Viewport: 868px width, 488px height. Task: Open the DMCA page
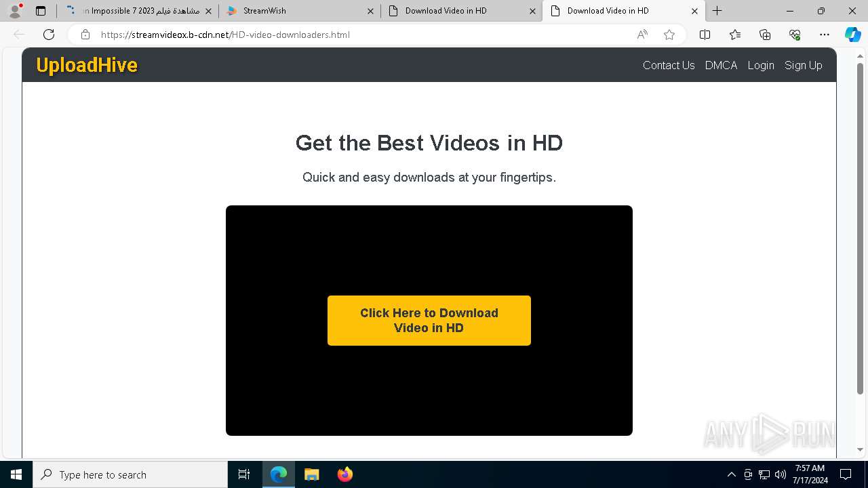pos(721,65)
